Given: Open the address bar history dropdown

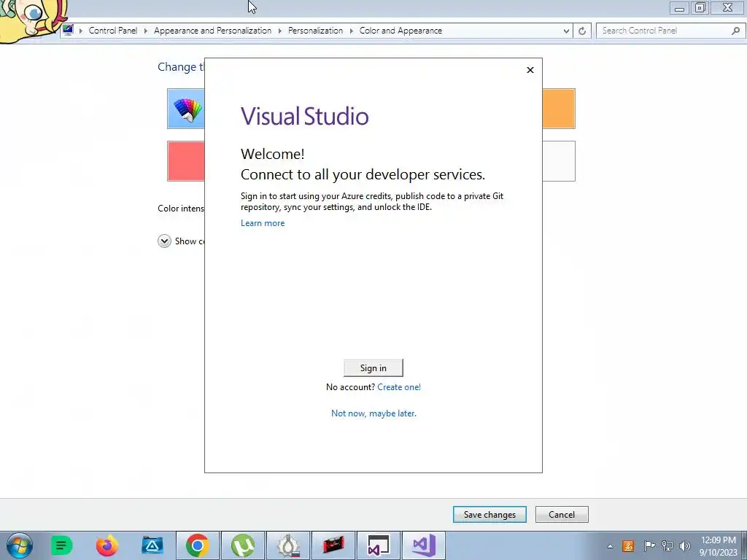Looking at the screenshot, I should click(x=566, y=31).
